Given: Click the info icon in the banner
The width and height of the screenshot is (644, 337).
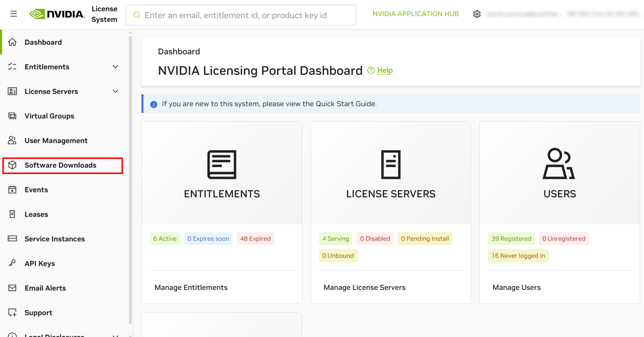Looking at the screenshot, I should click(154, 104).
